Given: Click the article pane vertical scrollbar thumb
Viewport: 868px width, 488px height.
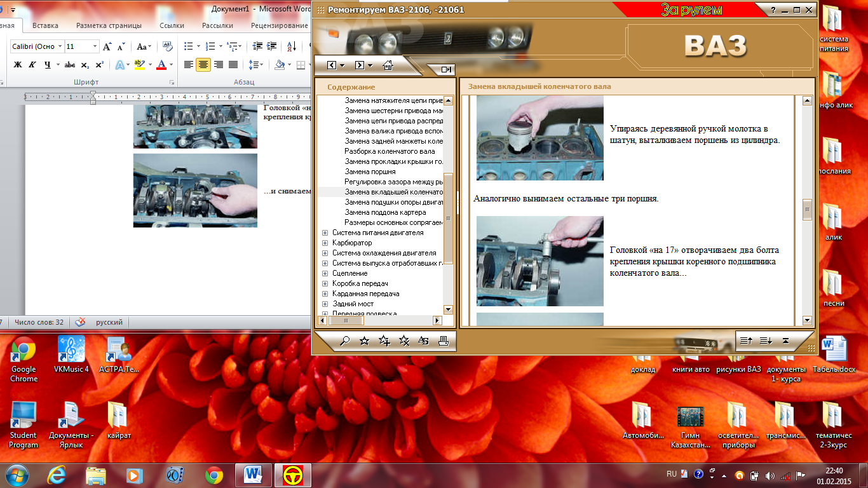Looking at the screenshot, I should 807,210.
